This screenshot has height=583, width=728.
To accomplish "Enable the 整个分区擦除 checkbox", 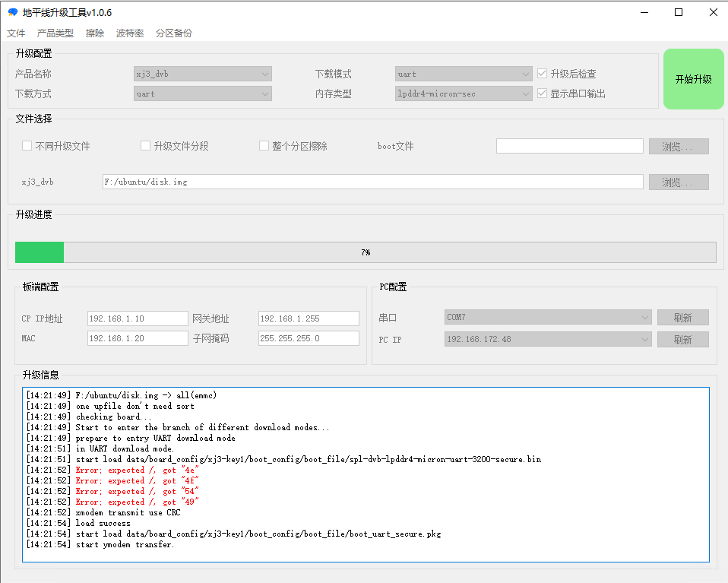I will pos(264,146).
